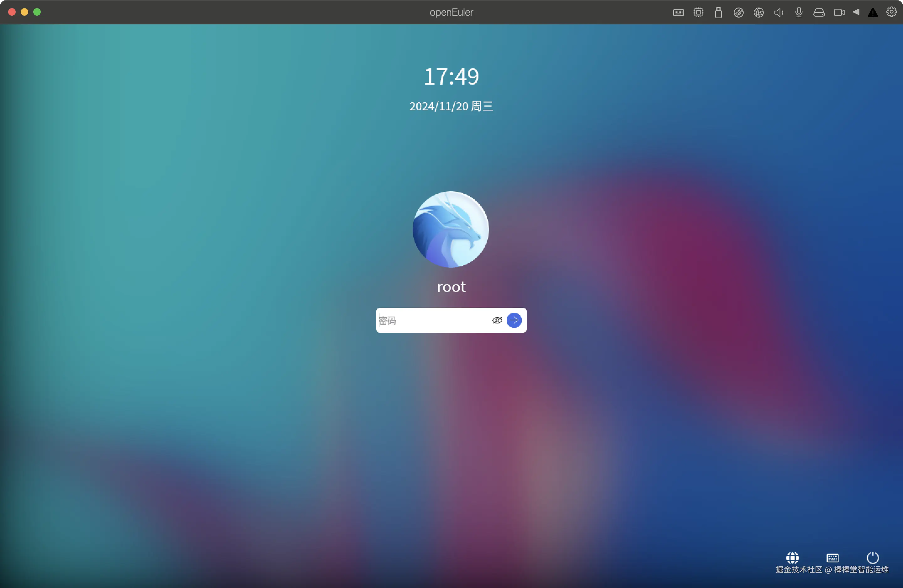Screen dimensions: 903x588
Task: Click the root user dragon avatar
Action: [451, 229]
